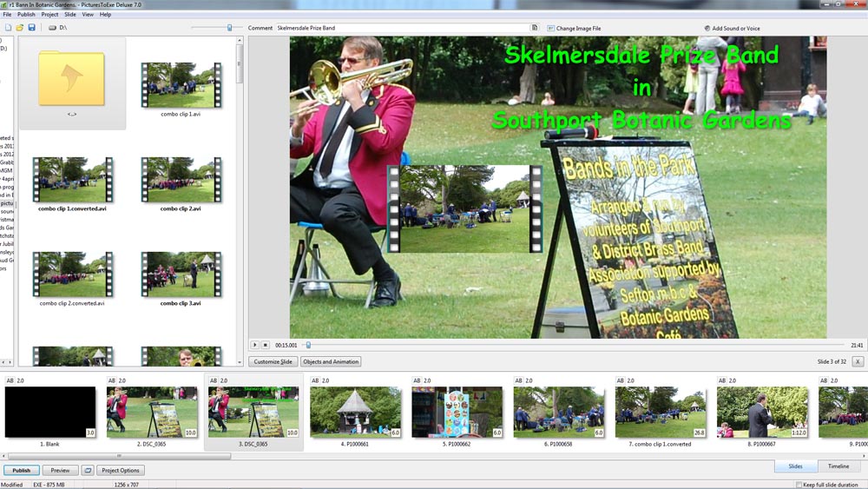Stop playback with the stop button

[265, 345]
